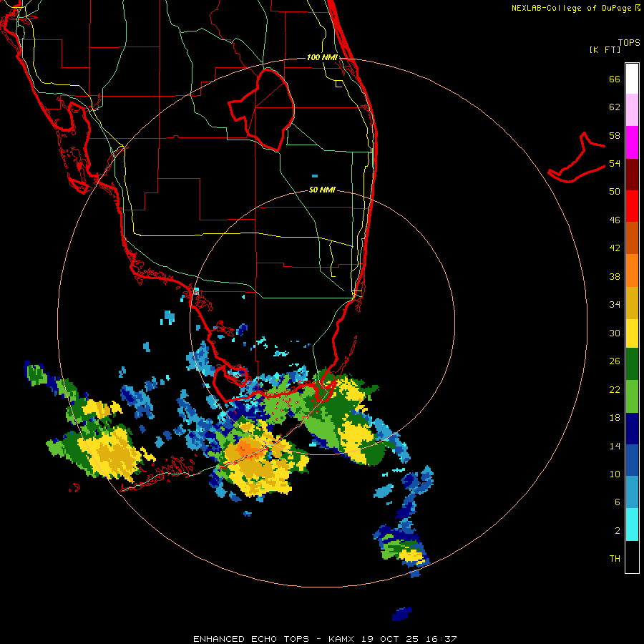This screenshot has height=644, width=644.
Task: Select the dark red legend swatch
Action: [632, 174]
